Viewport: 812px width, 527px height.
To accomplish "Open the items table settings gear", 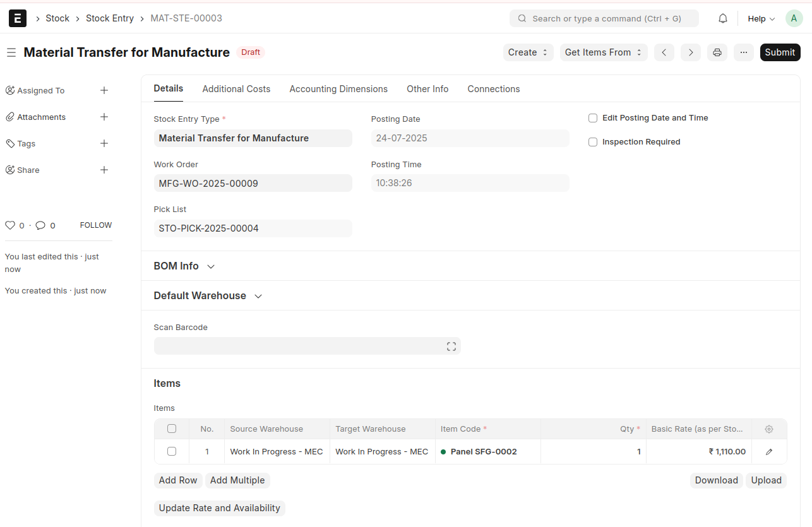I will 768,429.
